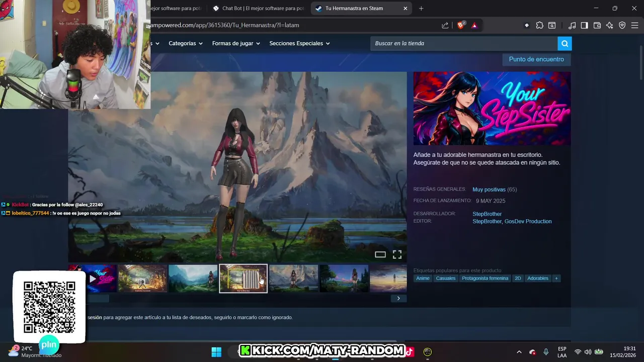Open the Brave Shields lion icon
Viewport: 644px width, 362px height.
point(461,25)
